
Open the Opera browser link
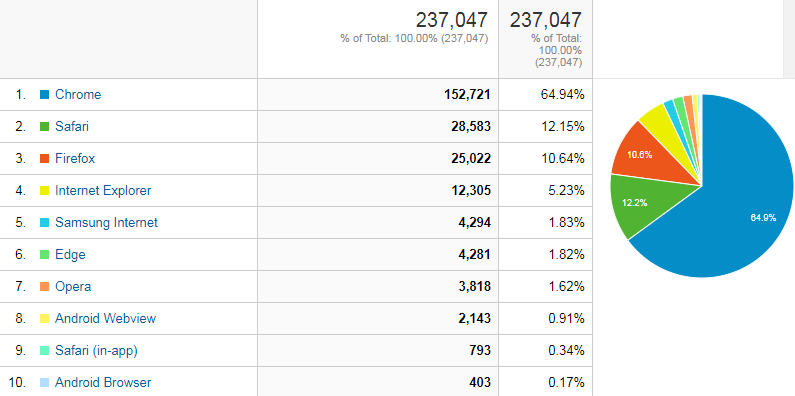(73, 286)
